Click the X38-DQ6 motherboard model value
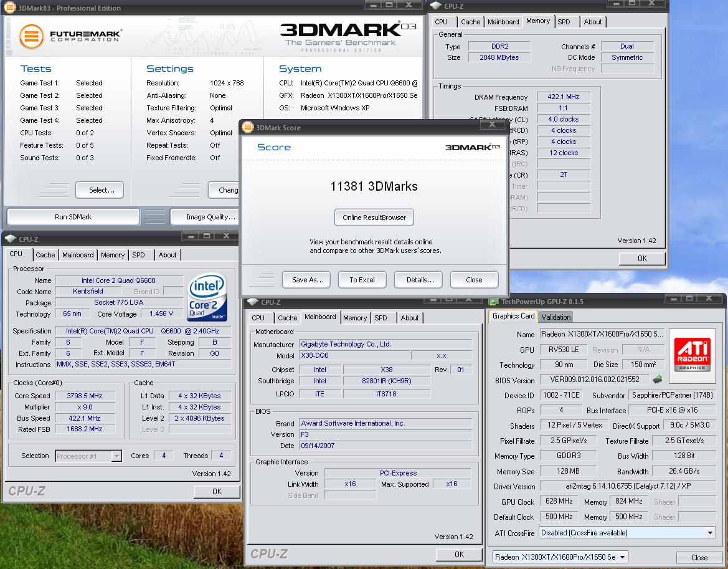This screenshot has width=728, height=569. [355, 355]
